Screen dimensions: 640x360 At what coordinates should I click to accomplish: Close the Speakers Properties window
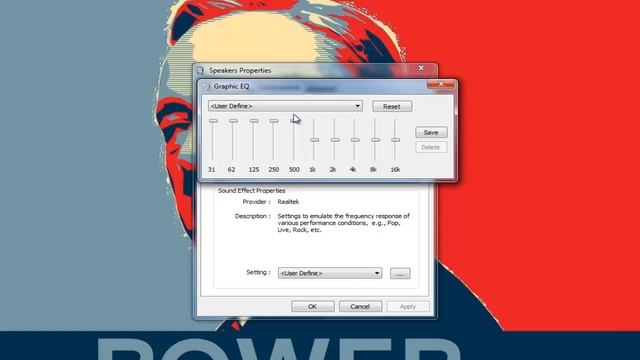click(421, 68)
